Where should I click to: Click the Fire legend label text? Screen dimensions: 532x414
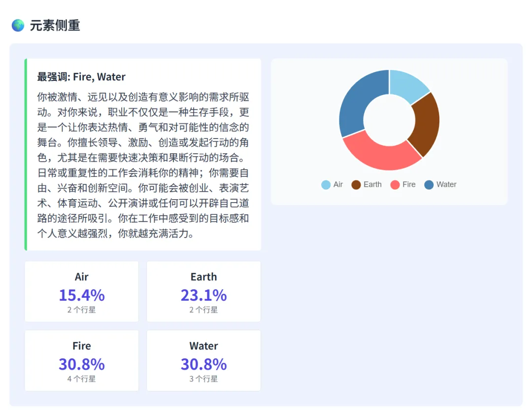pos(409,184)
